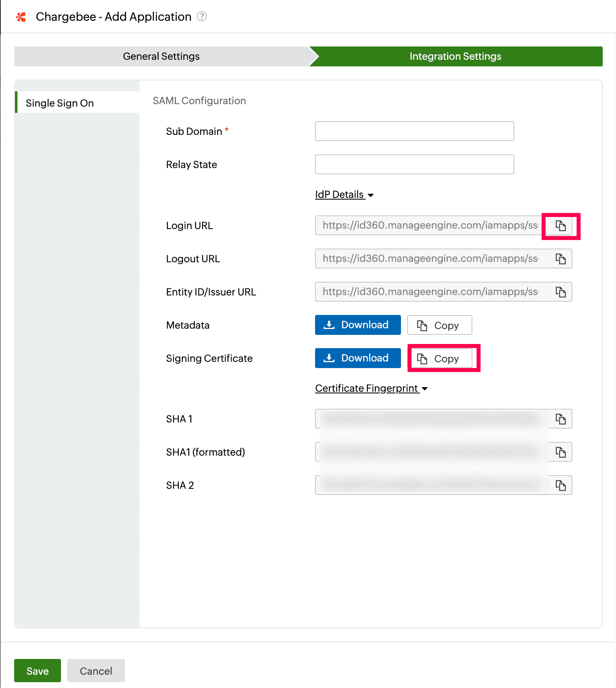Click the Chargebee logo icon
The image size is (616, 688).
pos(21,17)
